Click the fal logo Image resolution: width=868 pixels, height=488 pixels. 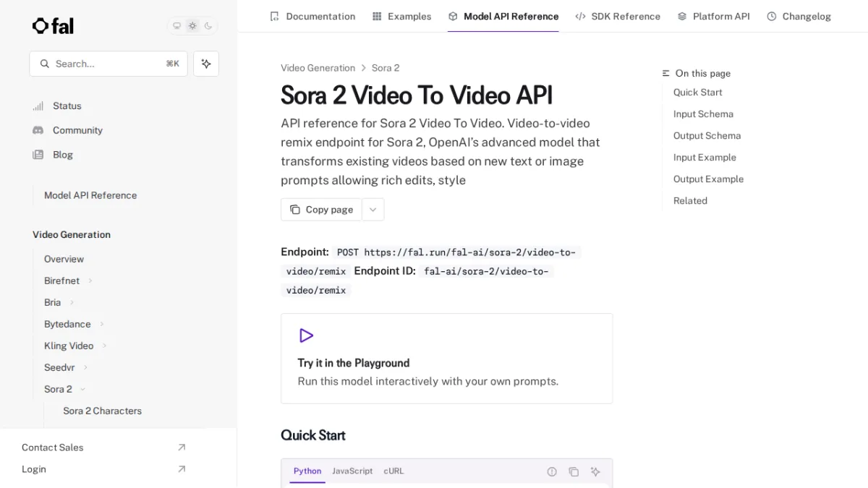[53, 26]
